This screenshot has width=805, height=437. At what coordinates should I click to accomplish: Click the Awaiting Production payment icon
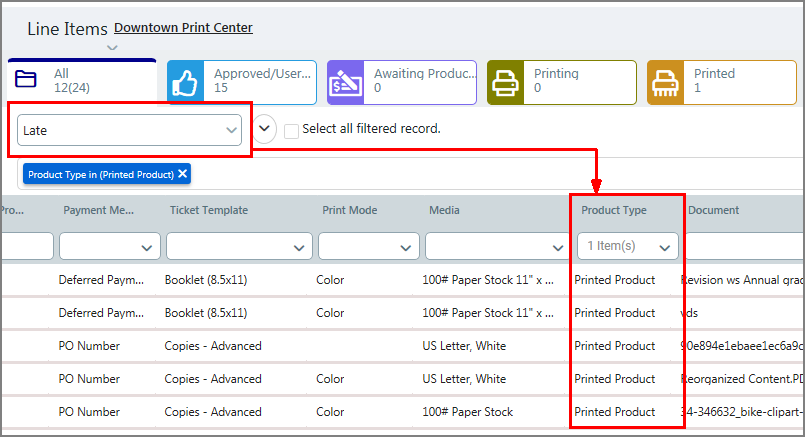click(x=347, y=83)
